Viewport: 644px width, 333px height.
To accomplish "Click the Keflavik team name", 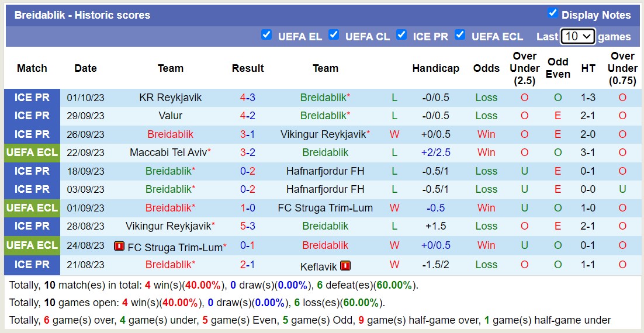I will 318,266.
